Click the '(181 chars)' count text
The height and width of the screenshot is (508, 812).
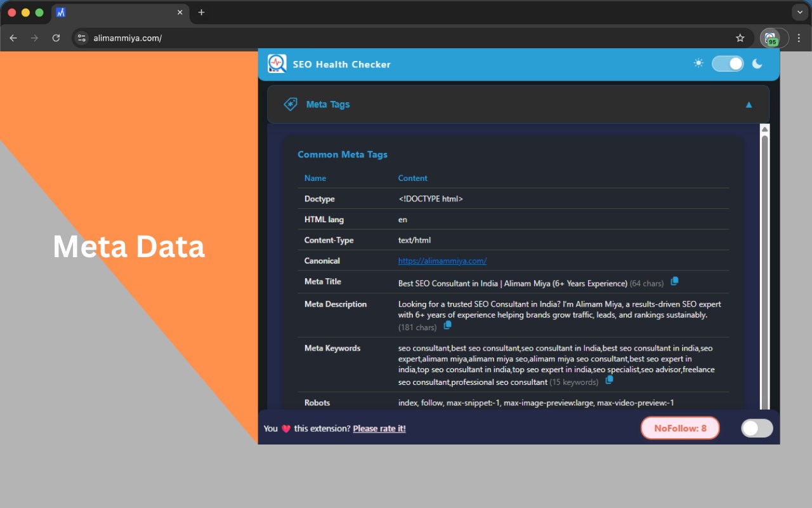click(417, 328)
